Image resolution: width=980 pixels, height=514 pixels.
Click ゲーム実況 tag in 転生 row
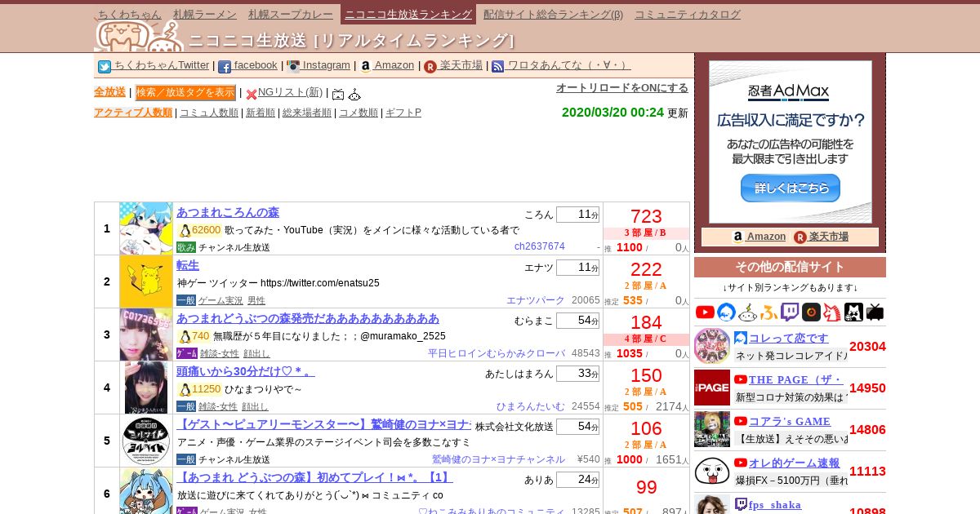[220, 300]
